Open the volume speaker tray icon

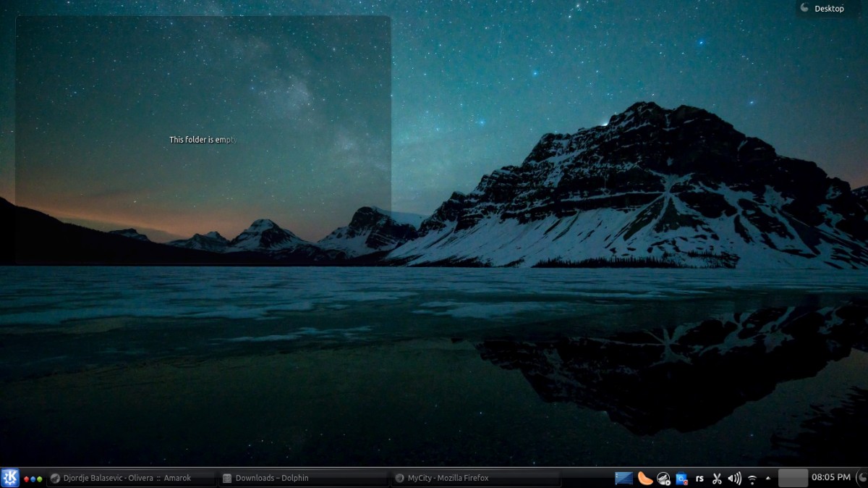click(735, 478)
